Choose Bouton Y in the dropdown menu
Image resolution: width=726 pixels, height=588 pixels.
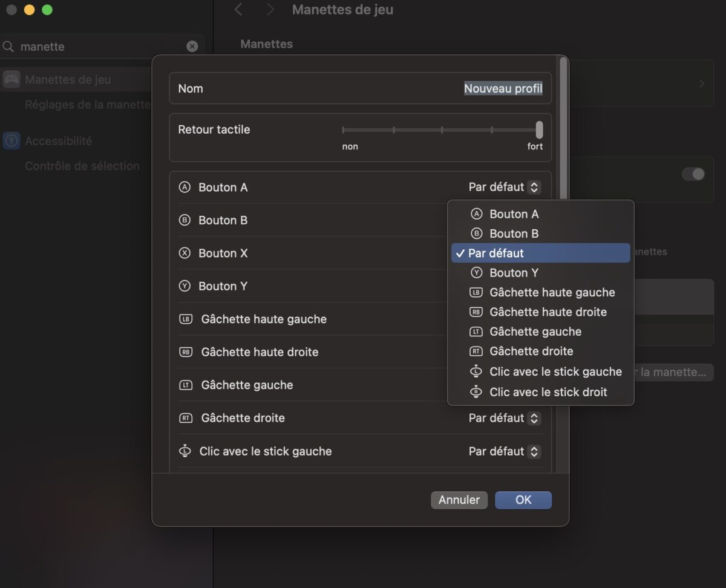tap(541, 273)
